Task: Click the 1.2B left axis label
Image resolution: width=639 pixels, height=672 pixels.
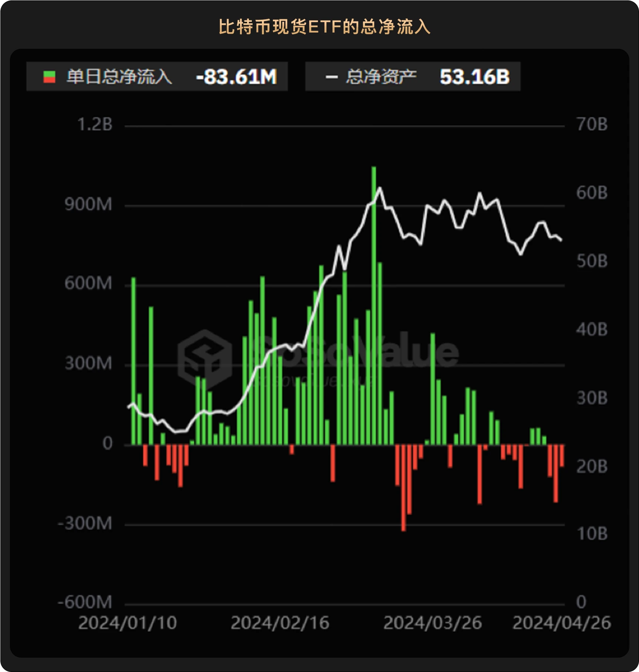Action: (95, 125)
